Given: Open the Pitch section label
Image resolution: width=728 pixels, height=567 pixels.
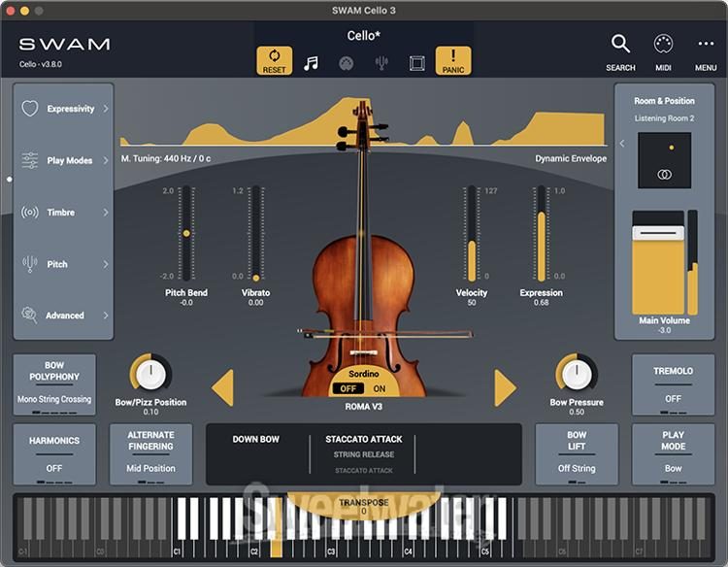Looking at the screenshot, I should [x=57, y=264].
